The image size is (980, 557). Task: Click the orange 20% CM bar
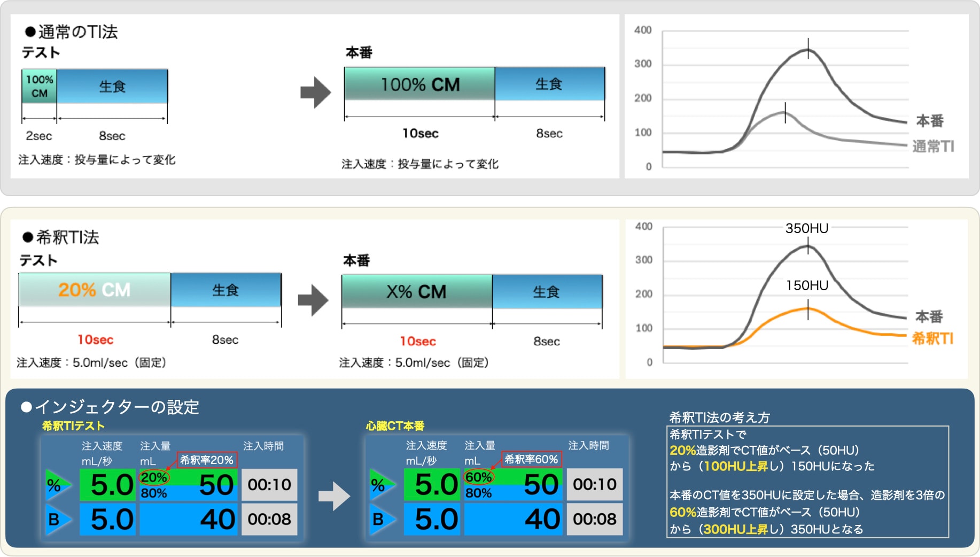click(95, 290)
